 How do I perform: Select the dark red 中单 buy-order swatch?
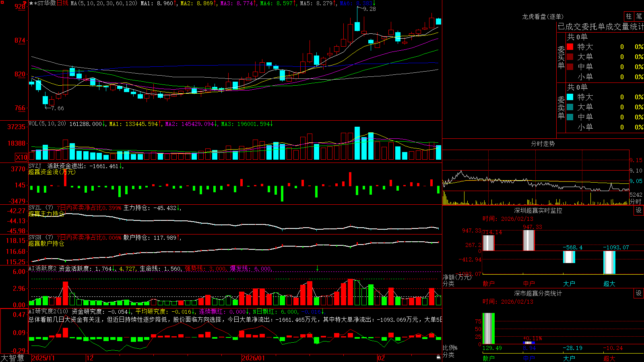click(x=570, y=67)
